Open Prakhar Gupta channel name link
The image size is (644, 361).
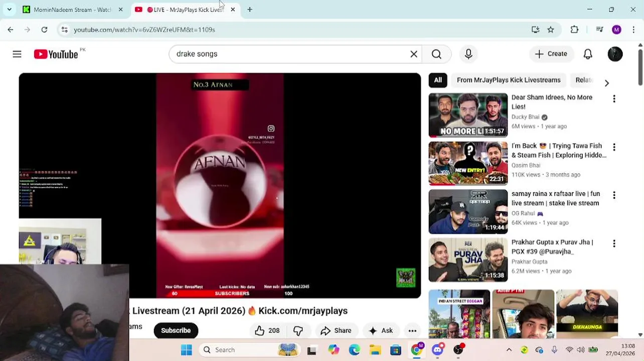click(529, 262)
